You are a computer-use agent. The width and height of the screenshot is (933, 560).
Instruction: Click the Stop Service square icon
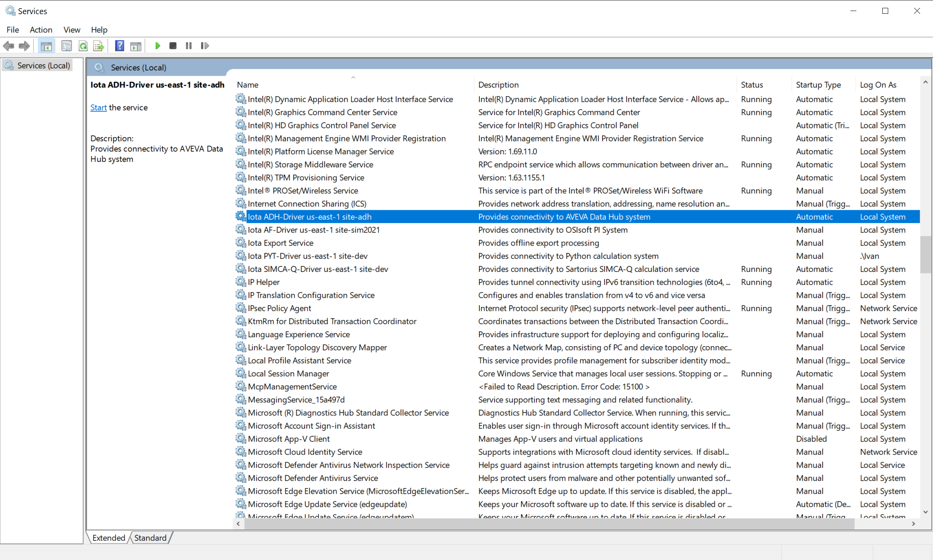[x=173, y=46]
